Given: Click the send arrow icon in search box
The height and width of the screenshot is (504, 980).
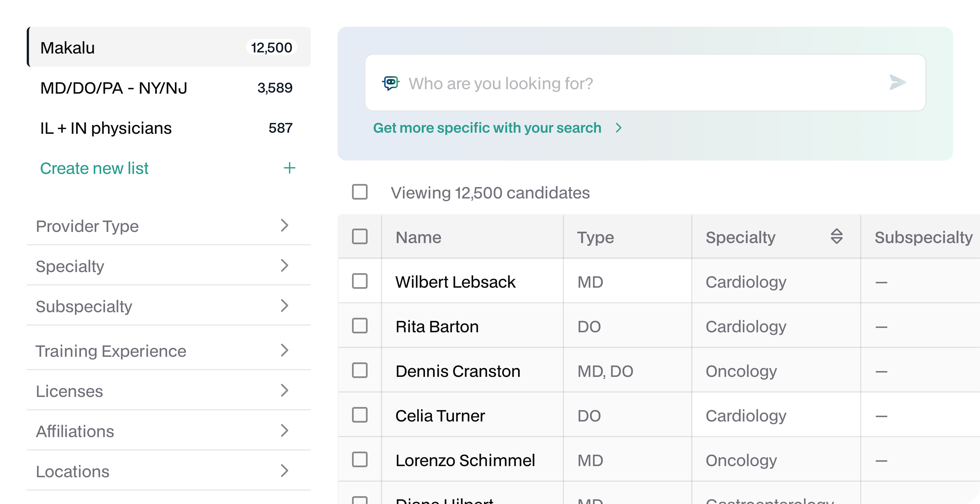Looking at the screenshot, I should pos(898,83).
